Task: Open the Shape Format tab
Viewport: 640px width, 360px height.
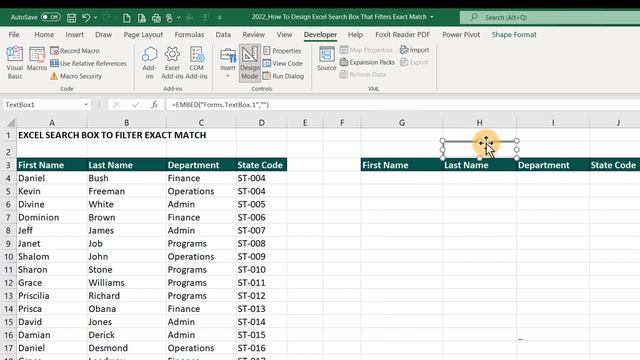Action: [514, 35]
